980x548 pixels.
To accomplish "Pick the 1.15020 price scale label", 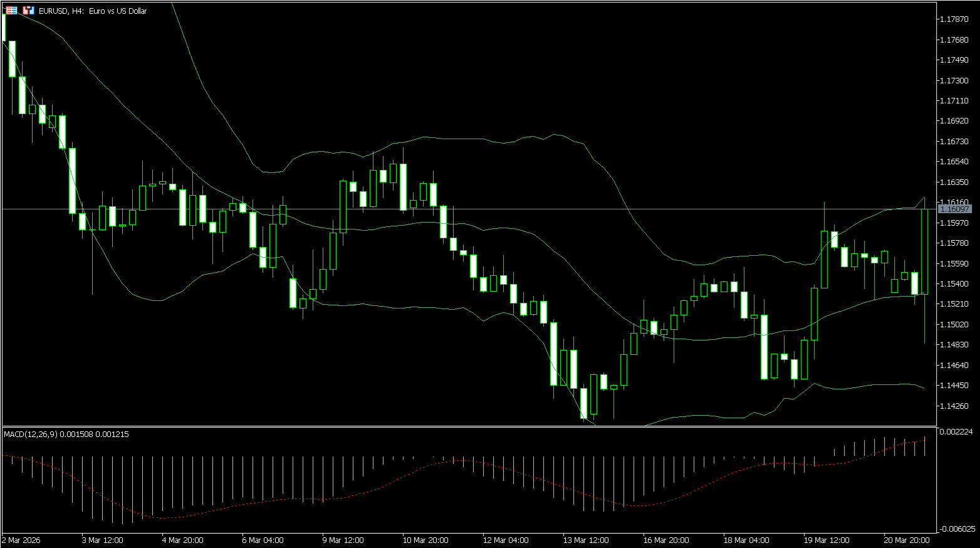I will pos(954,324).
